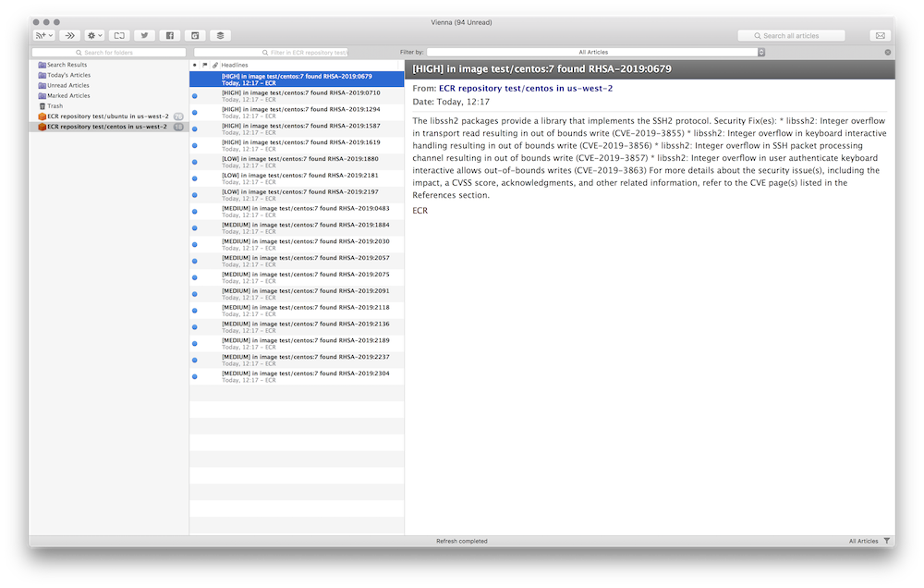Toggle unread dot for RHSA-2019:0483
Screen dimensions: 924x588
tap(194, 212)
